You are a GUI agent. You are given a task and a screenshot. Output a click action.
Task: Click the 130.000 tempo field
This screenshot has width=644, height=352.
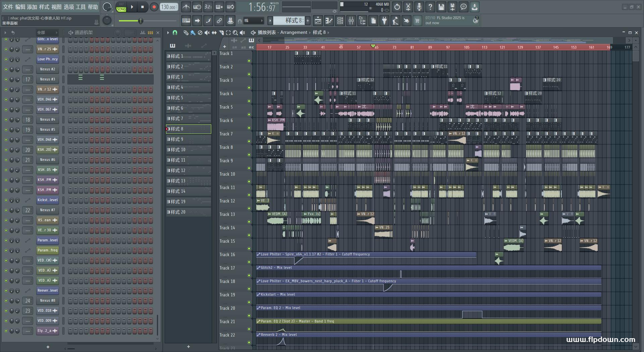pos(169,7)
